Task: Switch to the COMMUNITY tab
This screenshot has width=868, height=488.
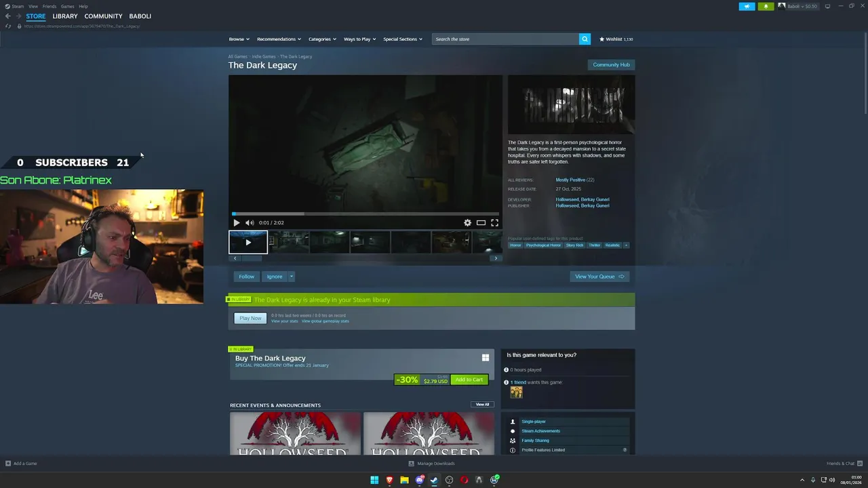Action: tap(103, 16)
